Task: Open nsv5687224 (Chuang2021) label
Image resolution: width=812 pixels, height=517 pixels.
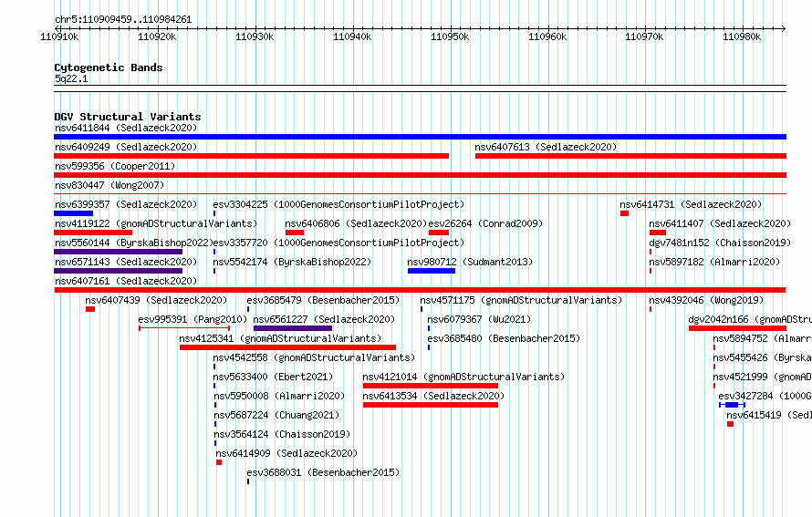Action: 276,415
